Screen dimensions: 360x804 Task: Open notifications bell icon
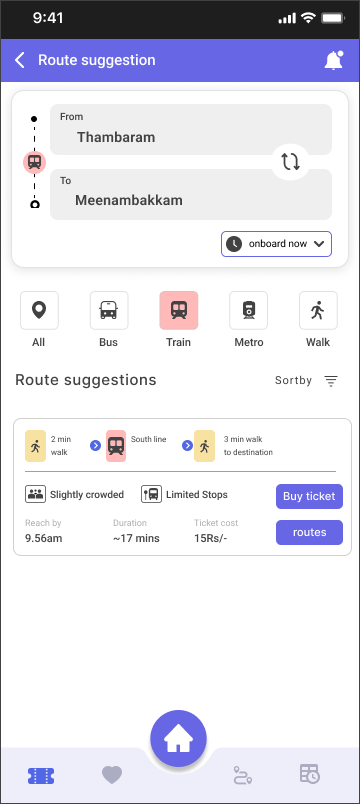333,61
